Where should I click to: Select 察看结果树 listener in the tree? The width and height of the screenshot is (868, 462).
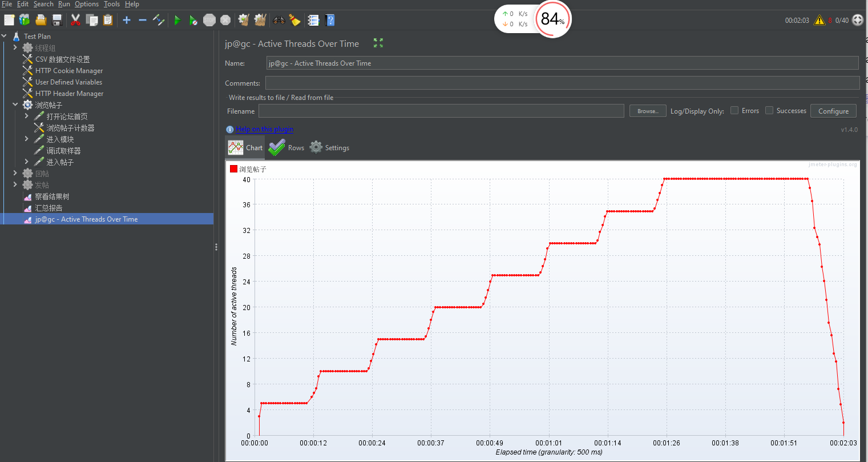52,196
